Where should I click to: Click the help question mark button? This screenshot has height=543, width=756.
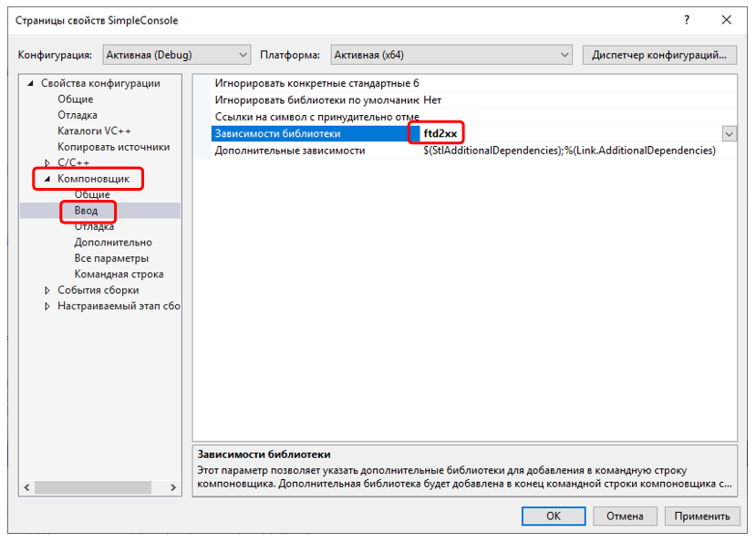coord(687,20)
